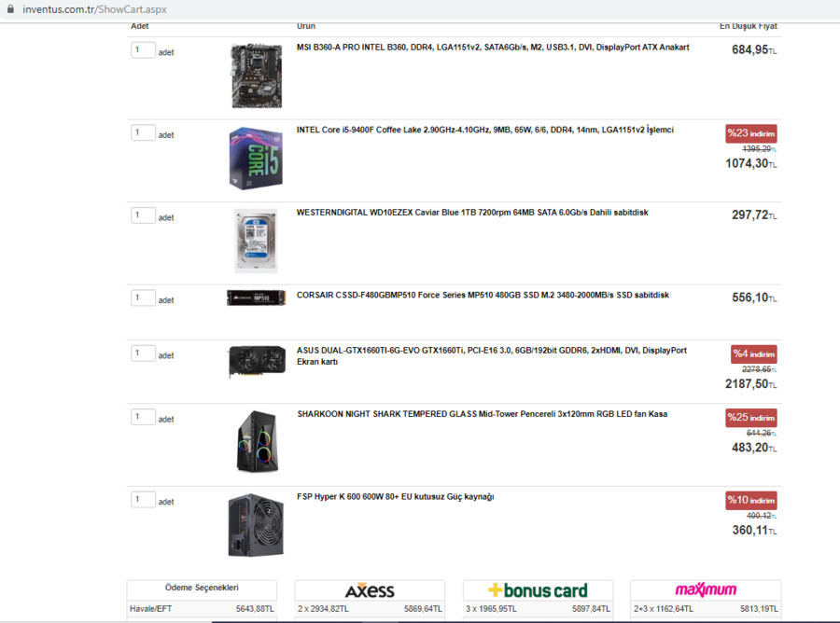This screenshot has height=623, width=840.
Task: Click the 360,11 TL price of FSP supply
Action: pyautogui.click(x=754, y=531)
